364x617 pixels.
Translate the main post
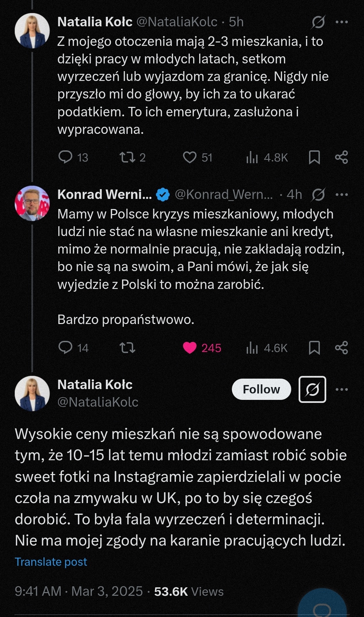51,562
